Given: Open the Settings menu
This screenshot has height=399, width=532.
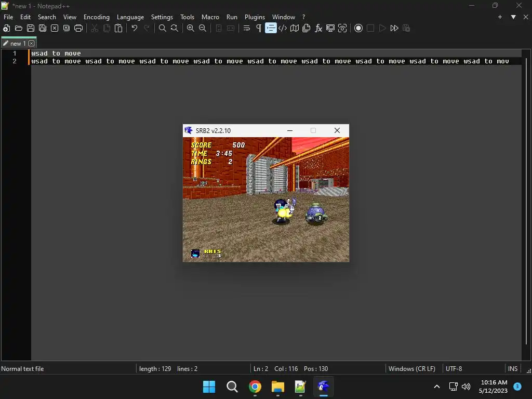Looking at the screenshot, I should [162, 17].
